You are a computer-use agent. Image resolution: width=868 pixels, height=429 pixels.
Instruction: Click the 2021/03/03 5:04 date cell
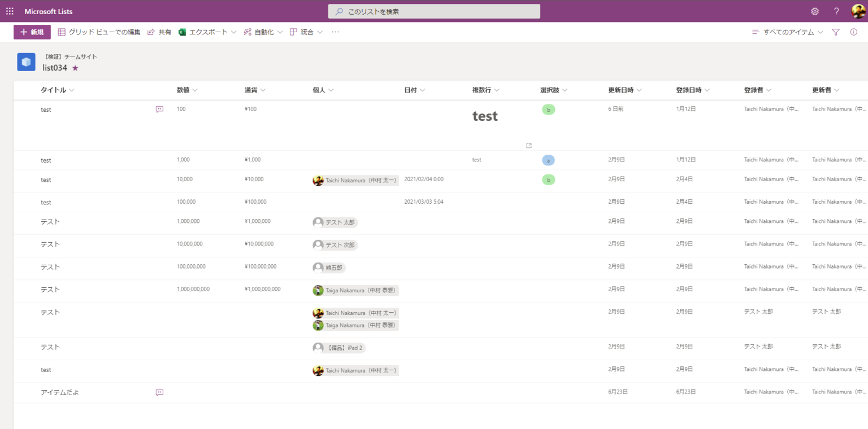click(x=424, y=202)
